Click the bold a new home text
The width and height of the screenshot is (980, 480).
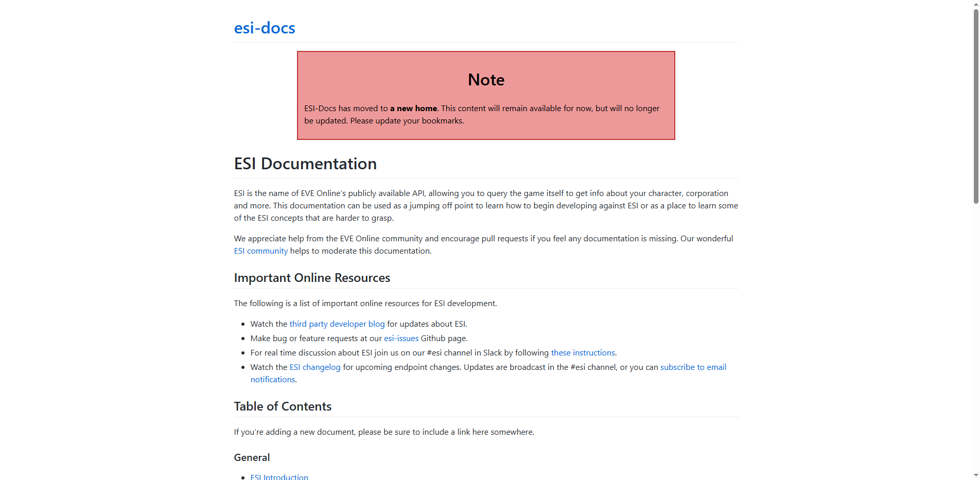click(413, 108)
